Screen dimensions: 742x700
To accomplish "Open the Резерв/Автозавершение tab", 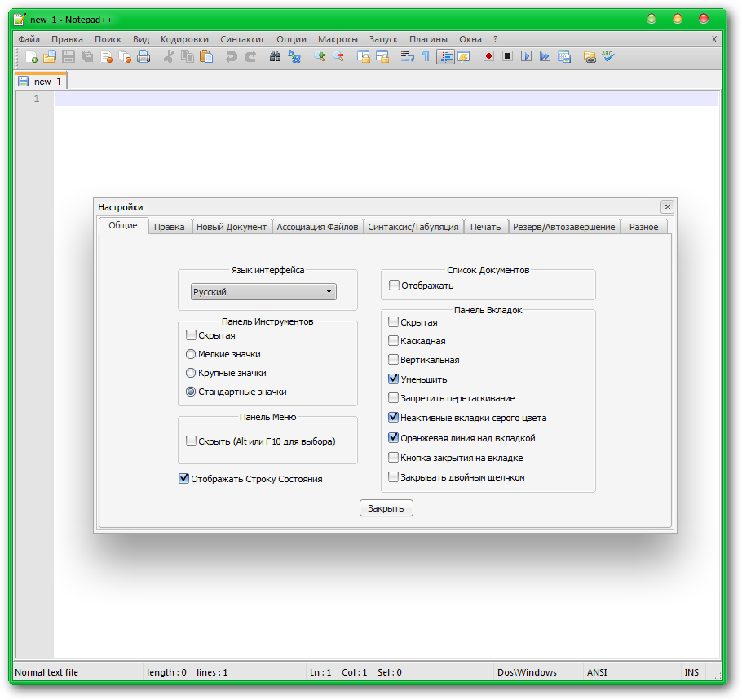I will coord(564,227).
